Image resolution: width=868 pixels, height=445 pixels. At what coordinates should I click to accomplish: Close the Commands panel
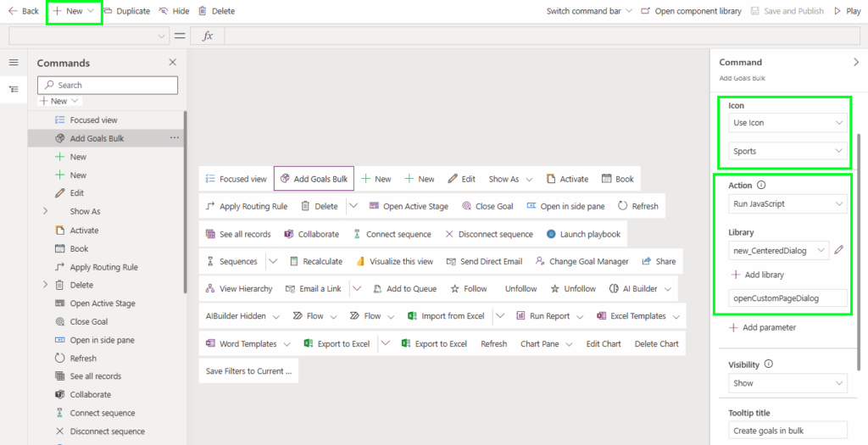tap(173, 63)
